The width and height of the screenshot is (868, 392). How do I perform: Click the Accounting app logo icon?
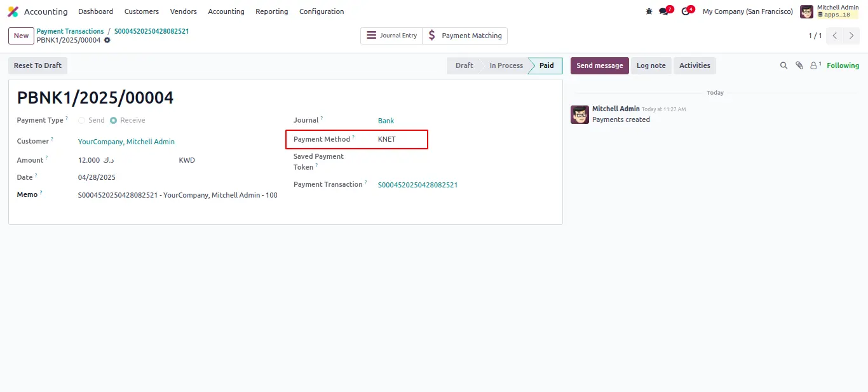point(13,11)
